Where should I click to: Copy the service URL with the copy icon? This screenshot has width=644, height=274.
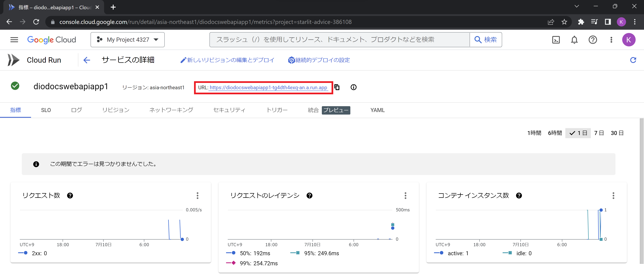pos(337,87)
